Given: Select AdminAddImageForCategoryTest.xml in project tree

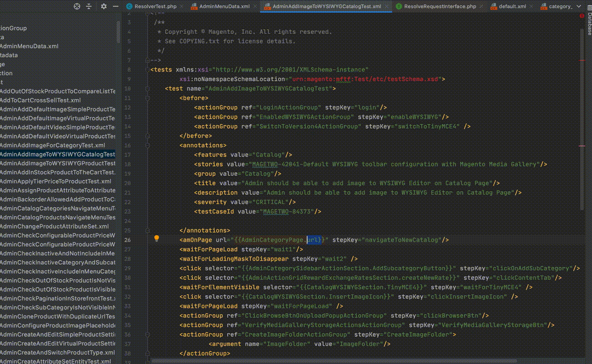Looking at the screenshot, I should 52,145.
